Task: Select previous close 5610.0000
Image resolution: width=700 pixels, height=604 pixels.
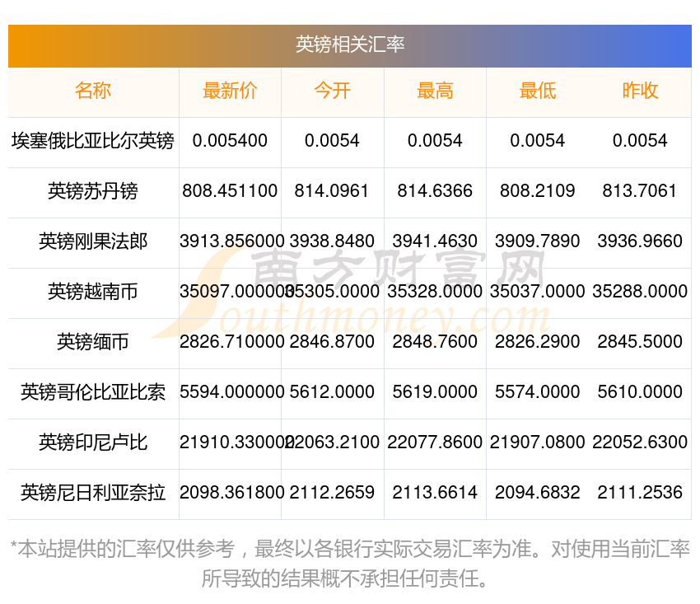Action: 640,392
